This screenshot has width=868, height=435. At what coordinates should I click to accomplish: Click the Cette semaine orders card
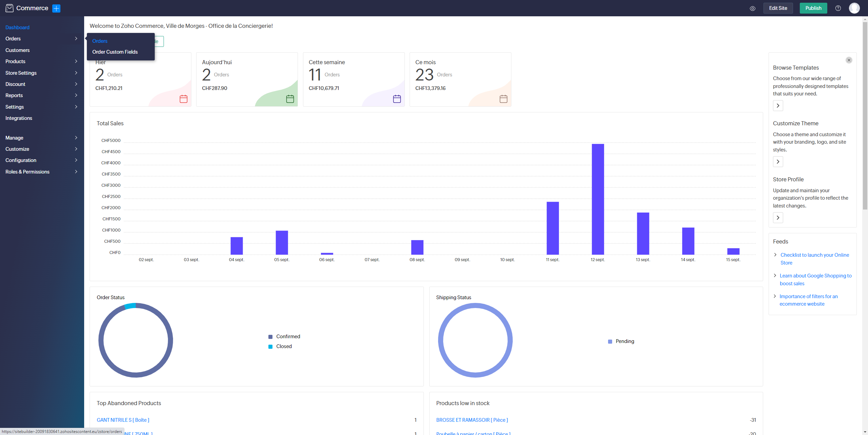point(354,79)
